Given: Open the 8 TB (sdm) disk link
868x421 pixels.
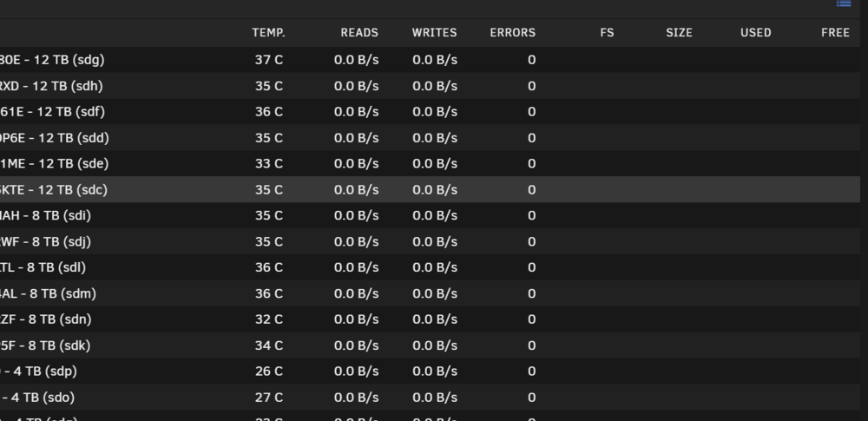Looking at the screenshot, I should coord(48,293).
